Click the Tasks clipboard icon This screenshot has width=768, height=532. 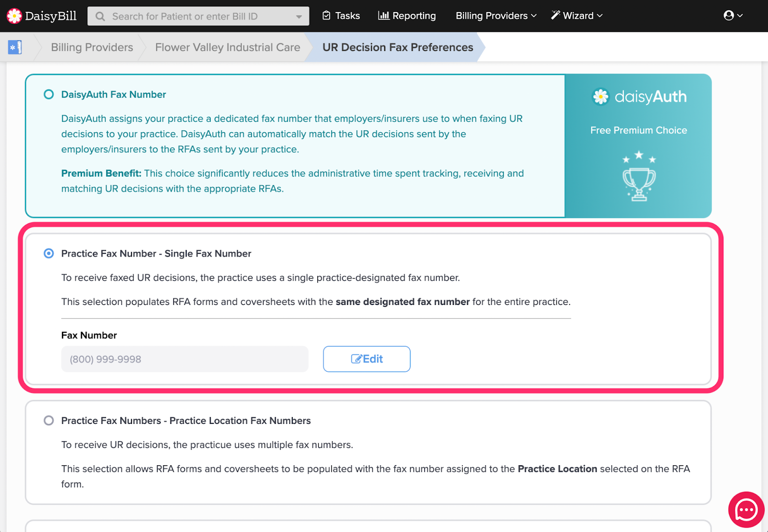(326, 16)
